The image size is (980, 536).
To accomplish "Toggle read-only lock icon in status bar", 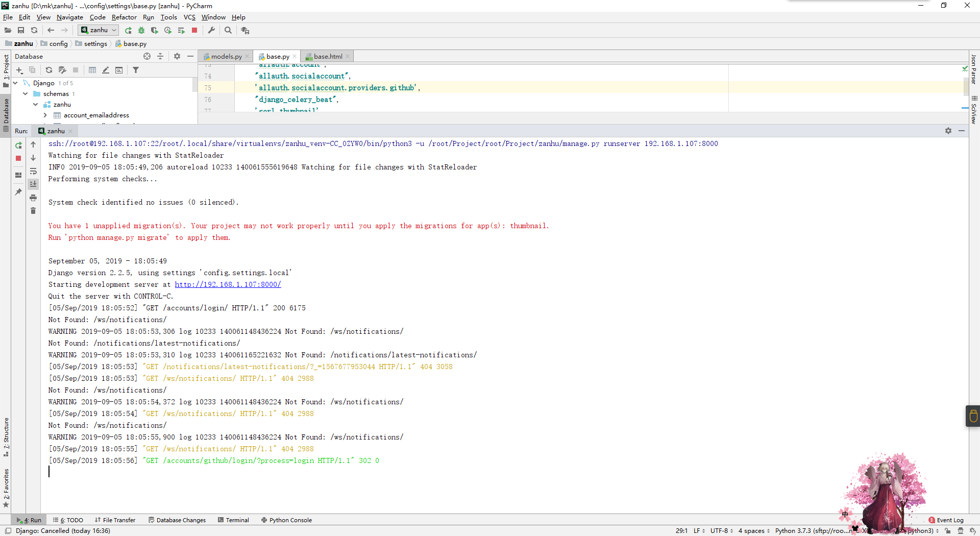I will coord(948,531).
